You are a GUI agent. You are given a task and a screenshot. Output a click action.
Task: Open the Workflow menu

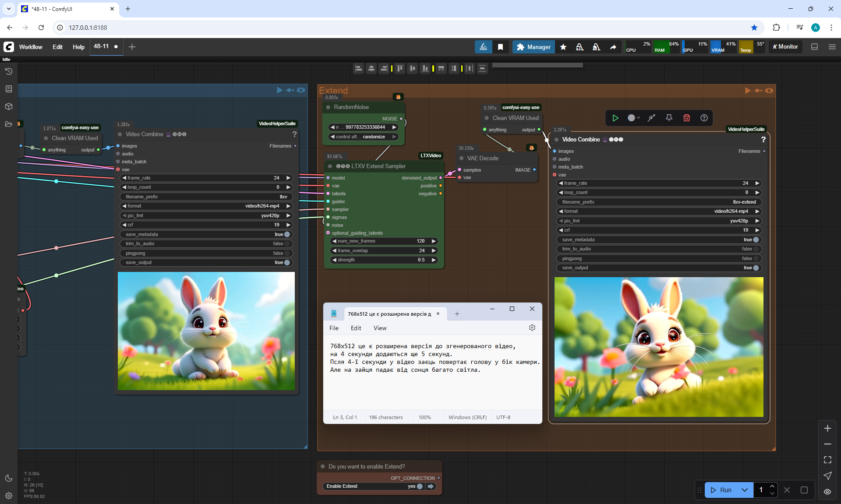(x=31, y=47)
